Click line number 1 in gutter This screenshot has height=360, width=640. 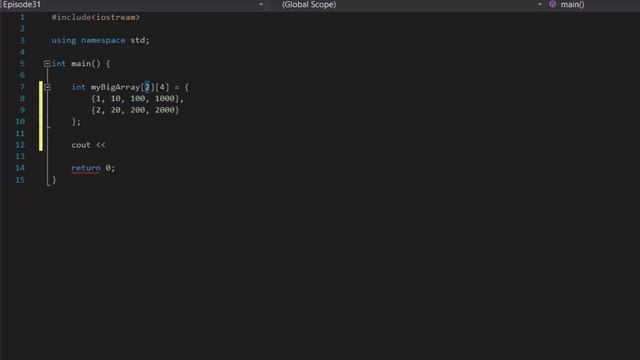[x=22, y=17]
